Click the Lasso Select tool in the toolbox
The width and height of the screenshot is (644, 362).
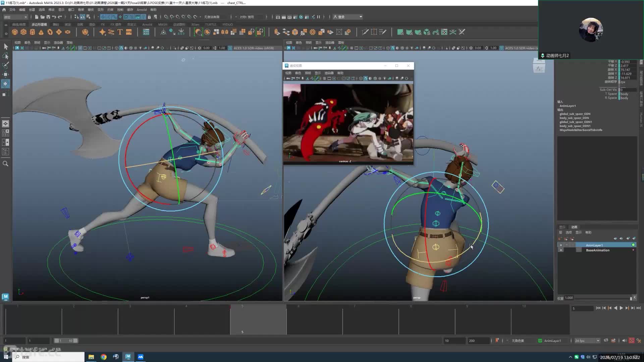tap(6, 56)
